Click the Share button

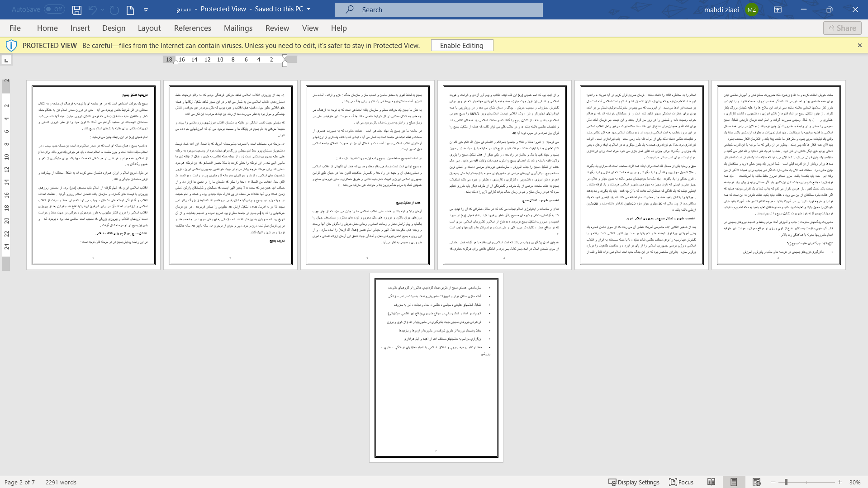click(x=842, y=28)
